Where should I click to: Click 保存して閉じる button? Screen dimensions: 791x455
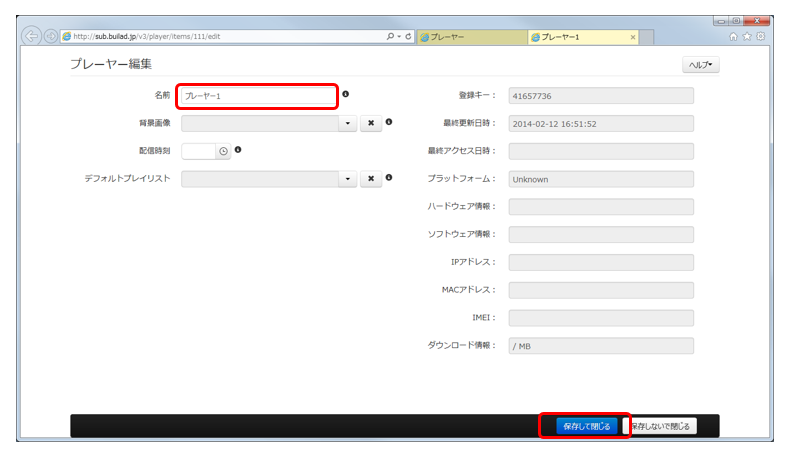587,426
